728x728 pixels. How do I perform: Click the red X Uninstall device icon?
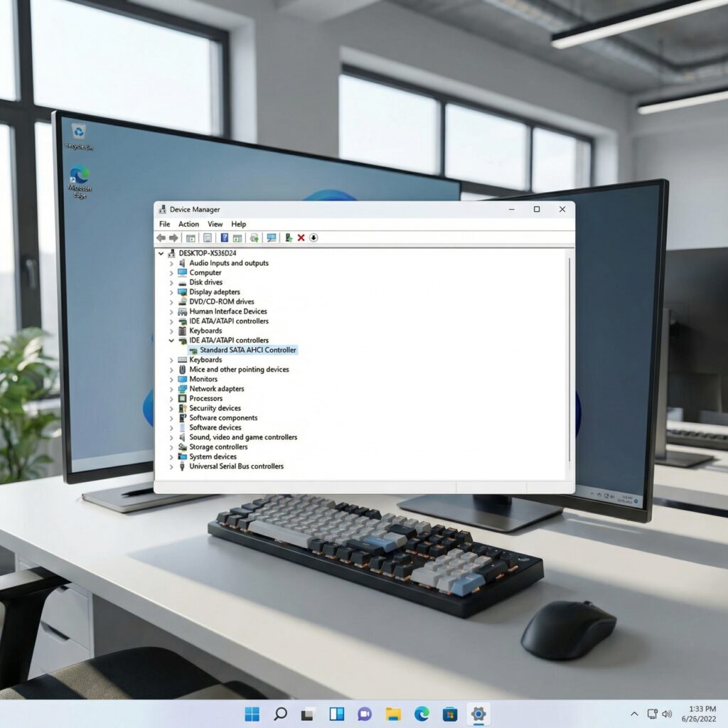[x=301, y=237]
